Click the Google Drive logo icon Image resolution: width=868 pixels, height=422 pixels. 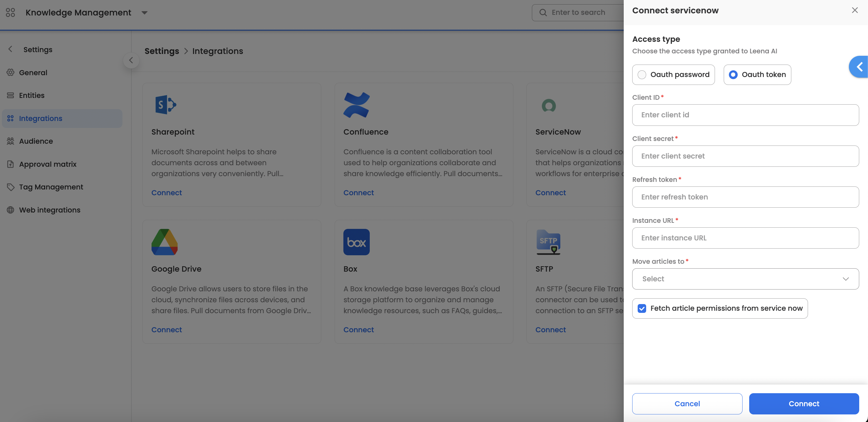[165, 242]
